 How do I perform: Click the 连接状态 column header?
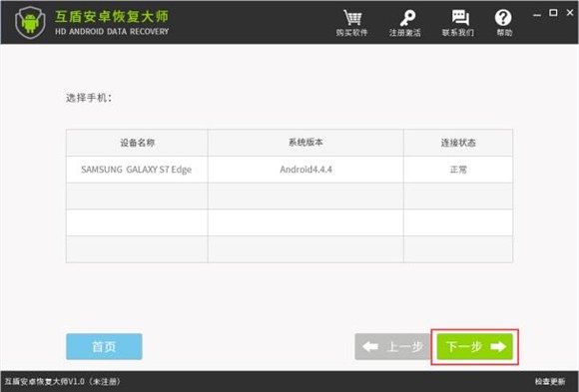458,143
